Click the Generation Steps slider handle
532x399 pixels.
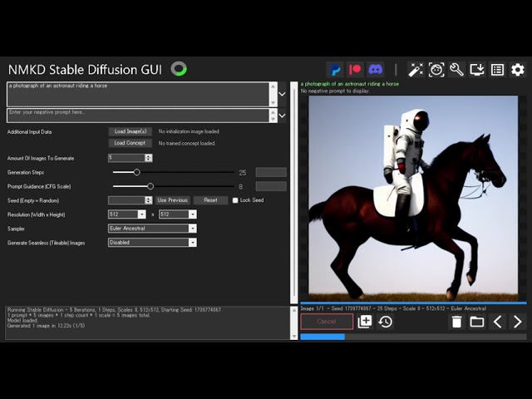point(137,172)
